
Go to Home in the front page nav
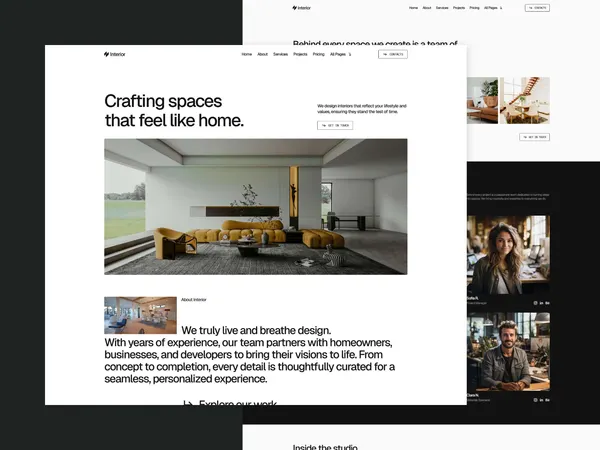click(x=247, y=54)
